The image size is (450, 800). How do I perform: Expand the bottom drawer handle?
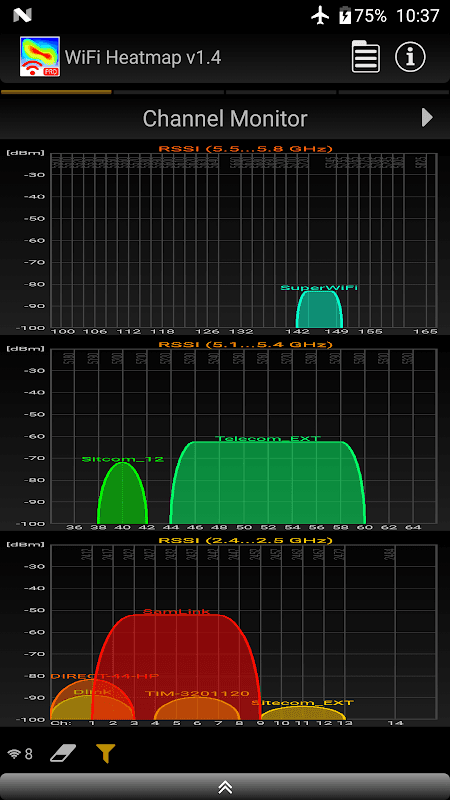click(225, 786)
